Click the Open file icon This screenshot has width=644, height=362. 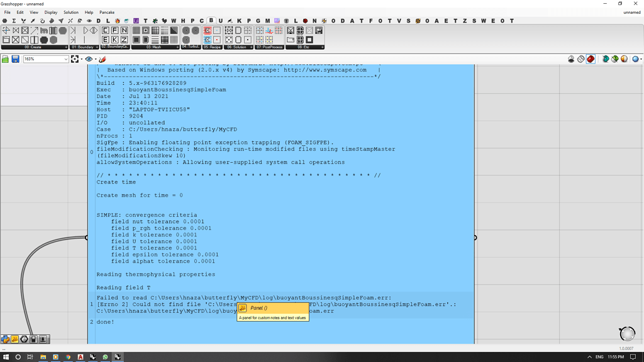6,59
